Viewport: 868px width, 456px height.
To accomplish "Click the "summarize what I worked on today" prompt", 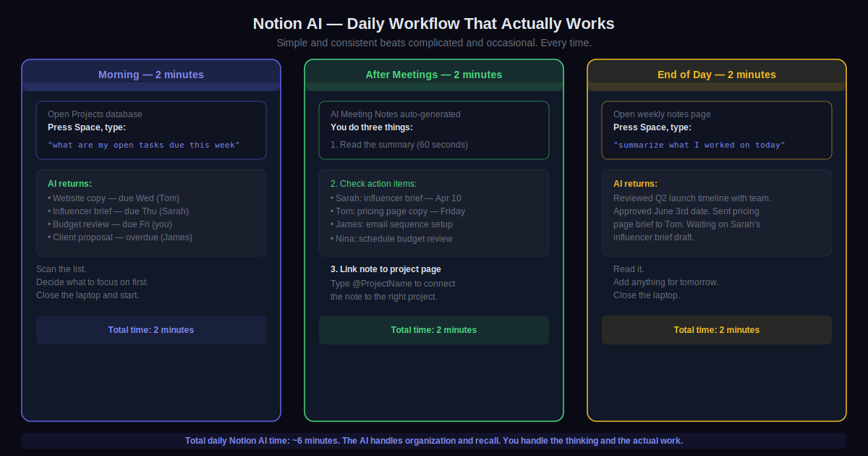I will pos(699,145).
